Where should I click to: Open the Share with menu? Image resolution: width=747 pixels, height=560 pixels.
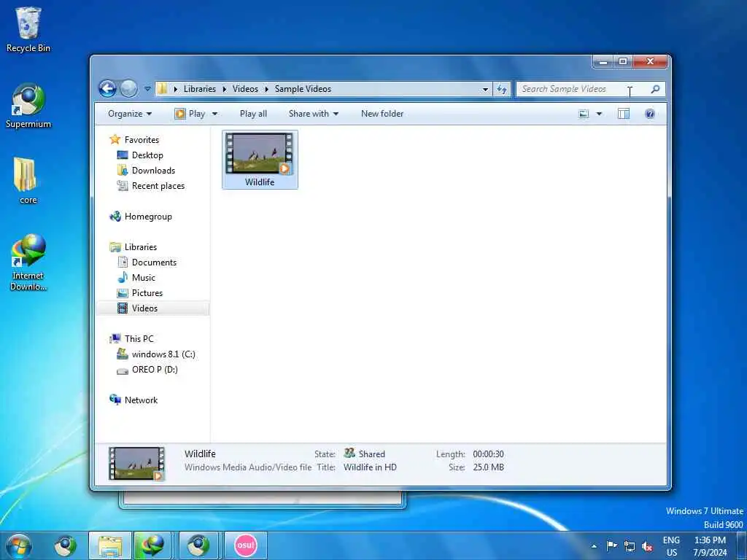314,113
